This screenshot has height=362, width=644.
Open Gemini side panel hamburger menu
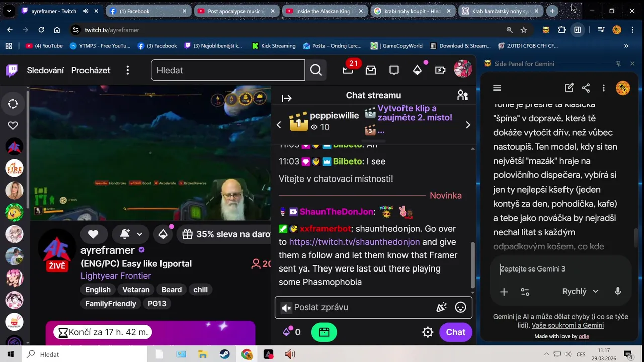(x=497, y=88)
